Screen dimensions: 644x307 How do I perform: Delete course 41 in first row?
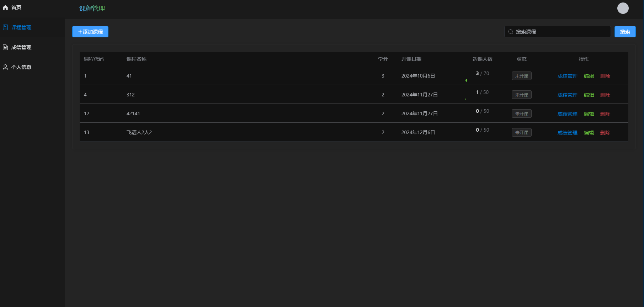pyautogui.click(x=605, y=76)
